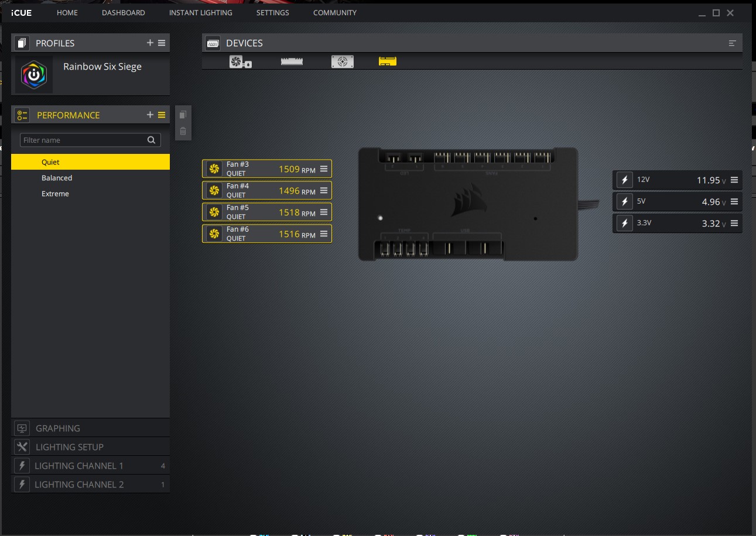Image resolution: width=756 pixels, height=536 pixels.
Task: Click the 3.32 V reading
Action: 714,224
